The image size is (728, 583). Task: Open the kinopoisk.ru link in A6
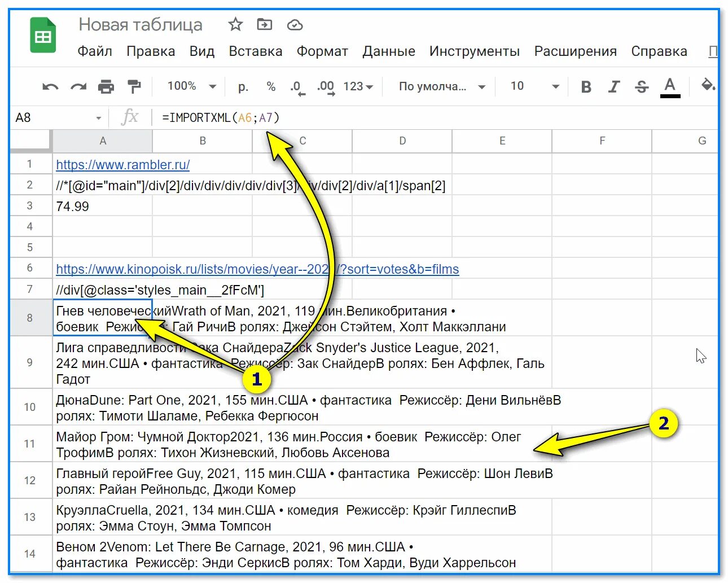click(257, 269)
